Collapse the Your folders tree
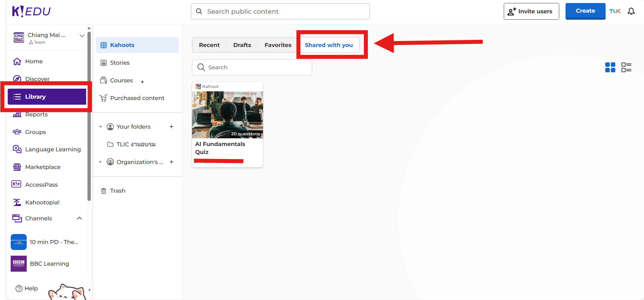 pyautogui.click(x=100, y=127)
